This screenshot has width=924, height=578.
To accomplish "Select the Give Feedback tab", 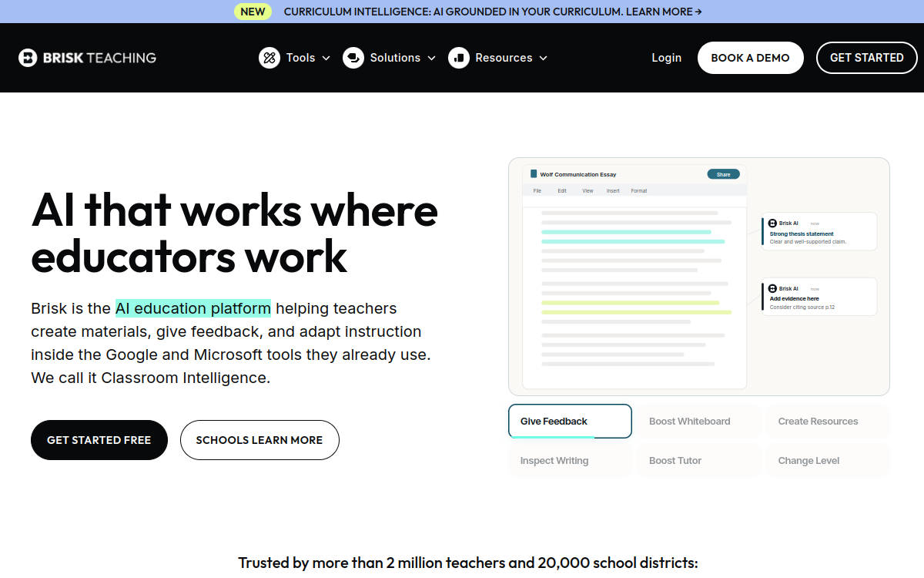I will tap(570, 422).
